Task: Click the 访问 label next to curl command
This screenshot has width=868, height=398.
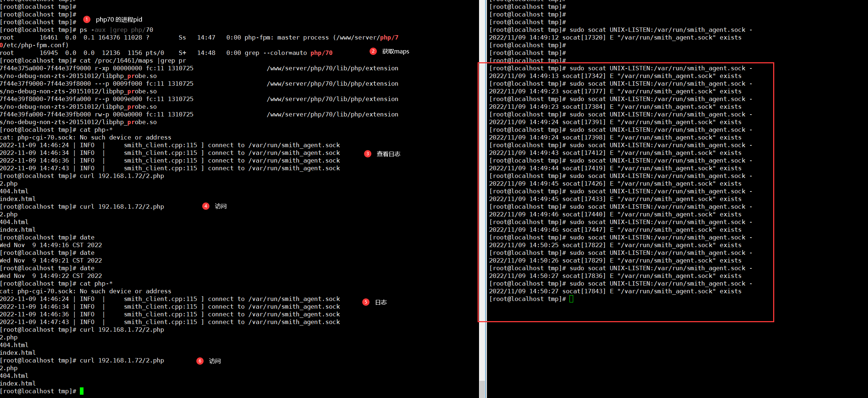Action: point(220,206)
